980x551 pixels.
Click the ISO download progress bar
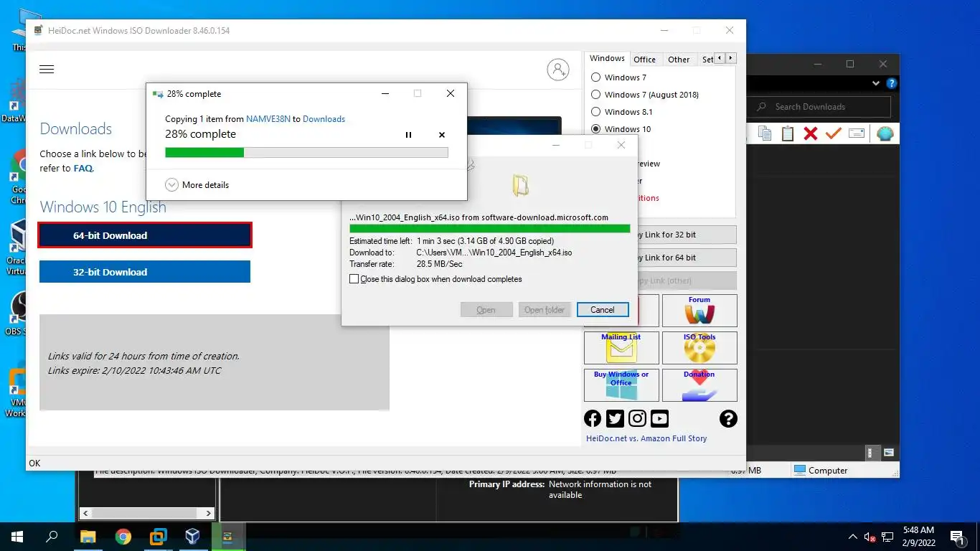[489, 228]
